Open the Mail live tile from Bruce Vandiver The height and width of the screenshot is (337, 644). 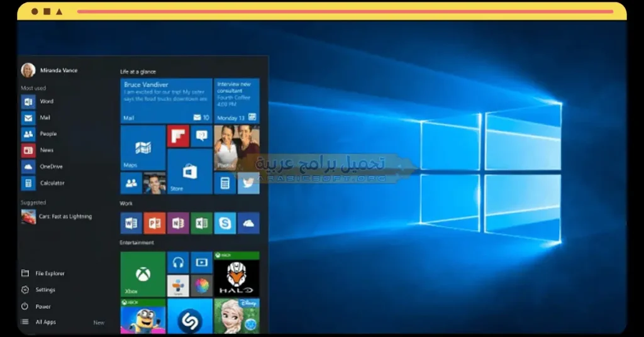pos(166,101)
